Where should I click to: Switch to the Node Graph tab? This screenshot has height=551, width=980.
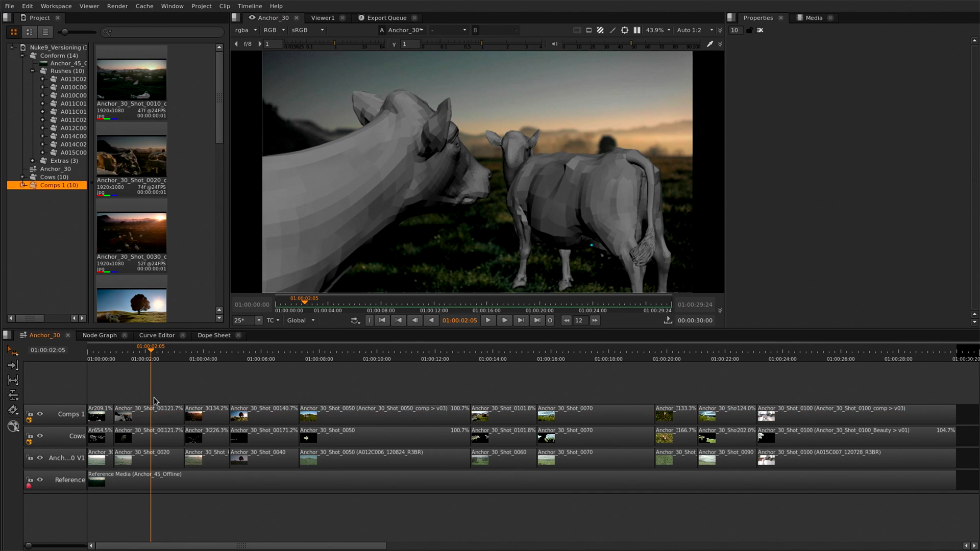coord(100,335)
